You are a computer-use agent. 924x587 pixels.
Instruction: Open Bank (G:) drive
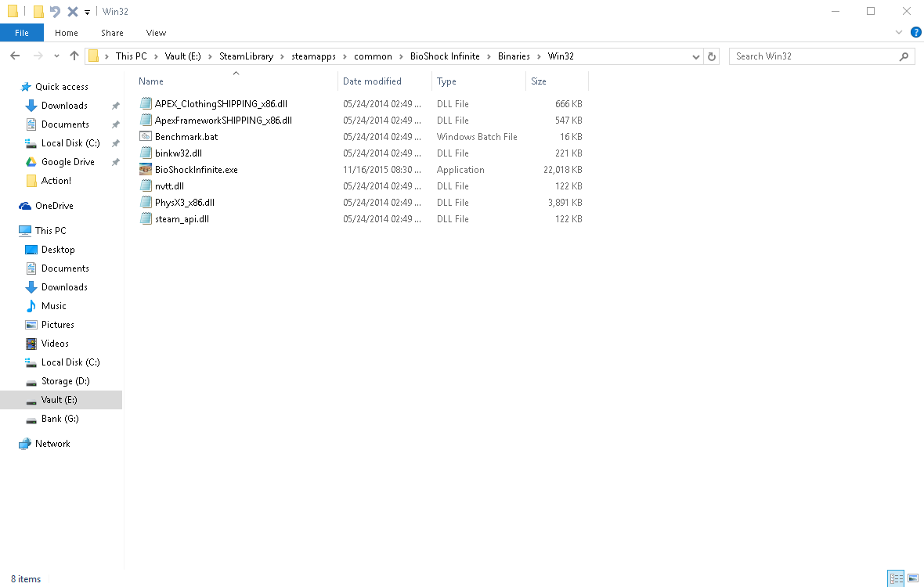[60, 419]
